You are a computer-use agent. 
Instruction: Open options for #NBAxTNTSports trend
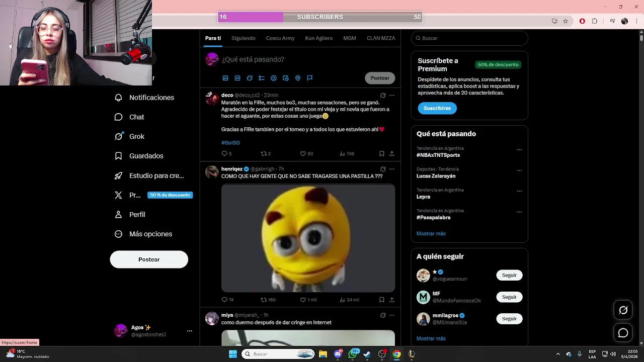519,149
